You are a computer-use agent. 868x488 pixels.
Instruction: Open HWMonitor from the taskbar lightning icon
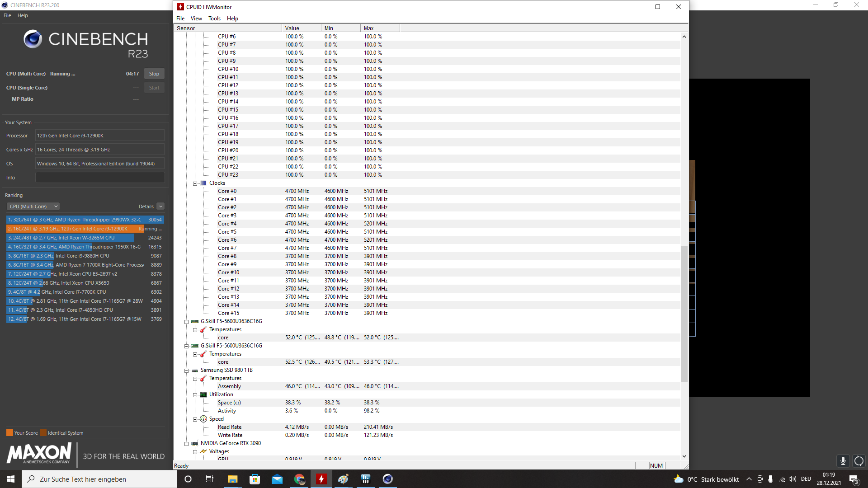pos(321,479)
